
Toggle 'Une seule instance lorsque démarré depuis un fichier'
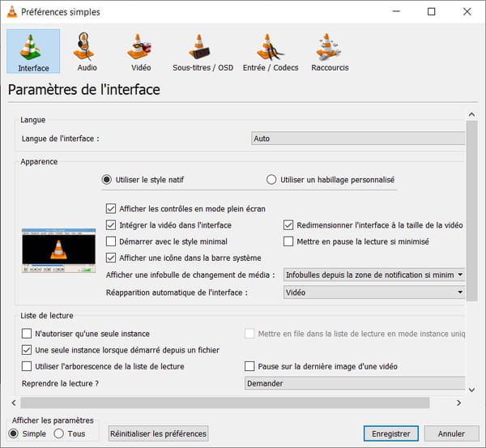point(27,350)
